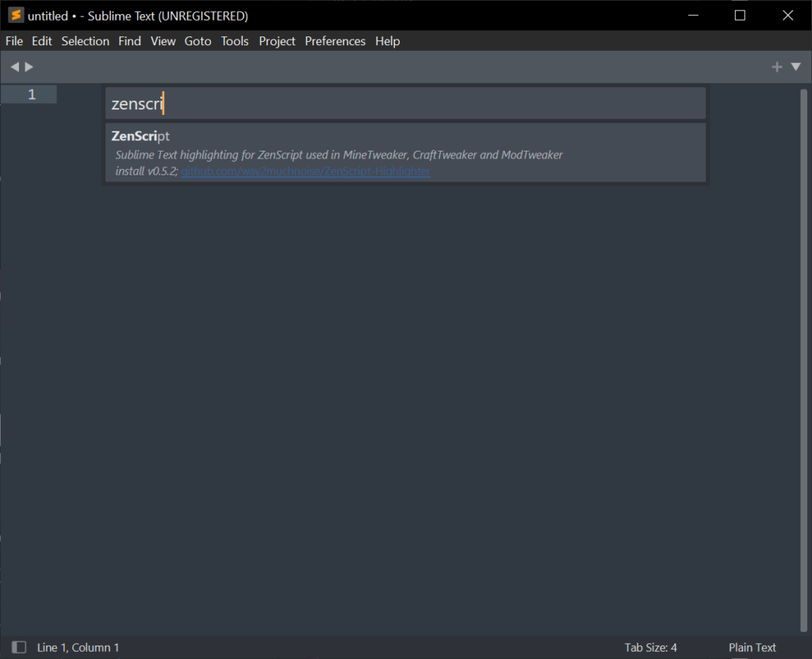The image size is (812, 659).
Task: Maximize the Sublime Text window
Action: tap(740, 16)
